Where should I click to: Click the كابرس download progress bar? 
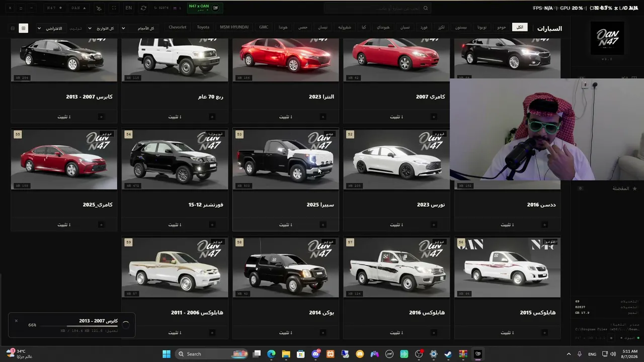pos(78,326)
